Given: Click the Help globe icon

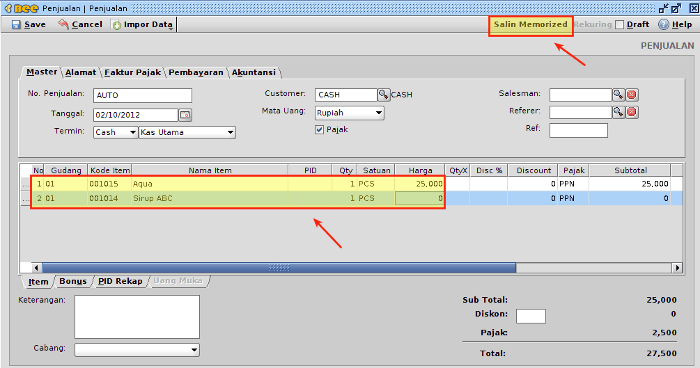Looking at the screenshot, I should click(x=663, y=25).
